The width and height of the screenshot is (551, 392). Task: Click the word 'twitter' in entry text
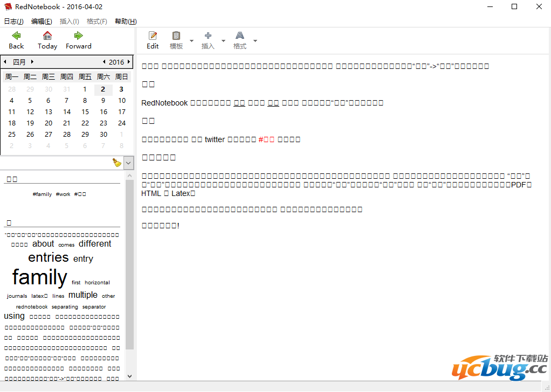(215, 139)
